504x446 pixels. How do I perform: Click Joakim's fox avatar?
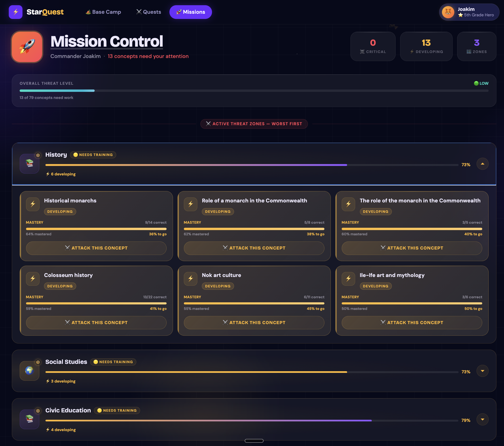(448, 12)
